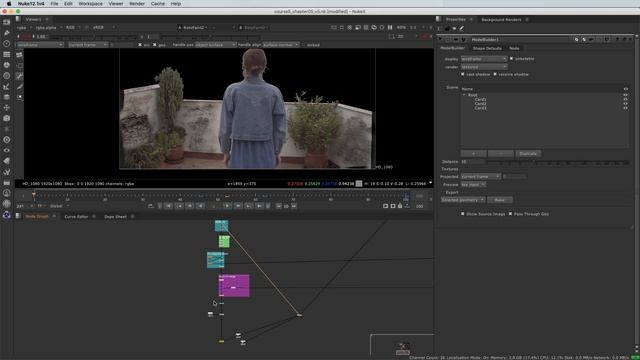Click the Bake button
Image resolution: width=640 pixels, height=360 pixels.
tap(500, 200)
